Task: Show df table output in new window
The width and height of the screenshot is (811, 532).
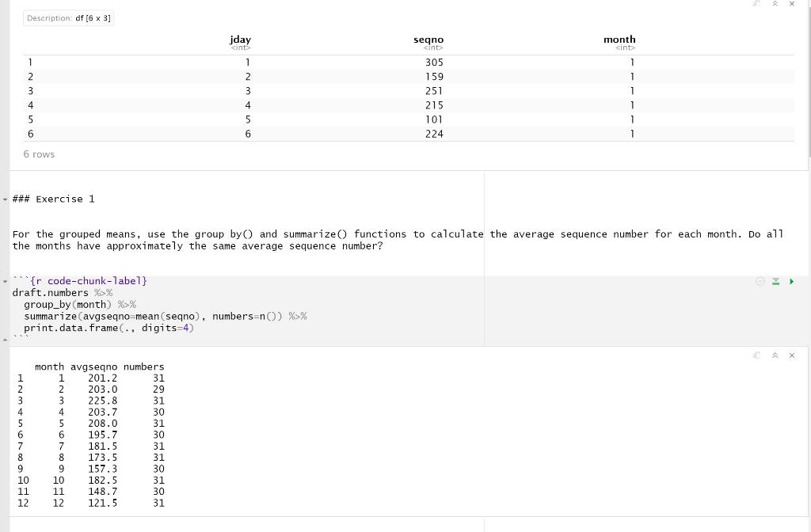Action: click(x=756, y=4)
